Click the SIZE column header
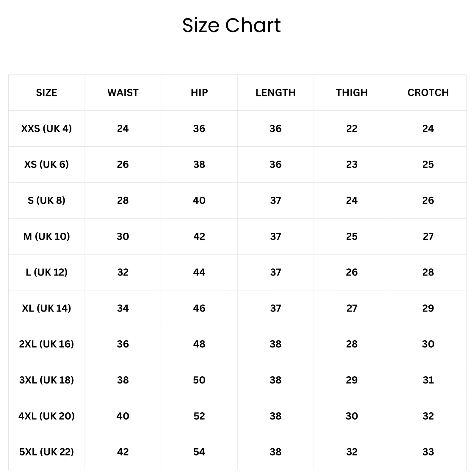This screenshot has width=476, height=476. pyautogui.click(x=46, y=93)
